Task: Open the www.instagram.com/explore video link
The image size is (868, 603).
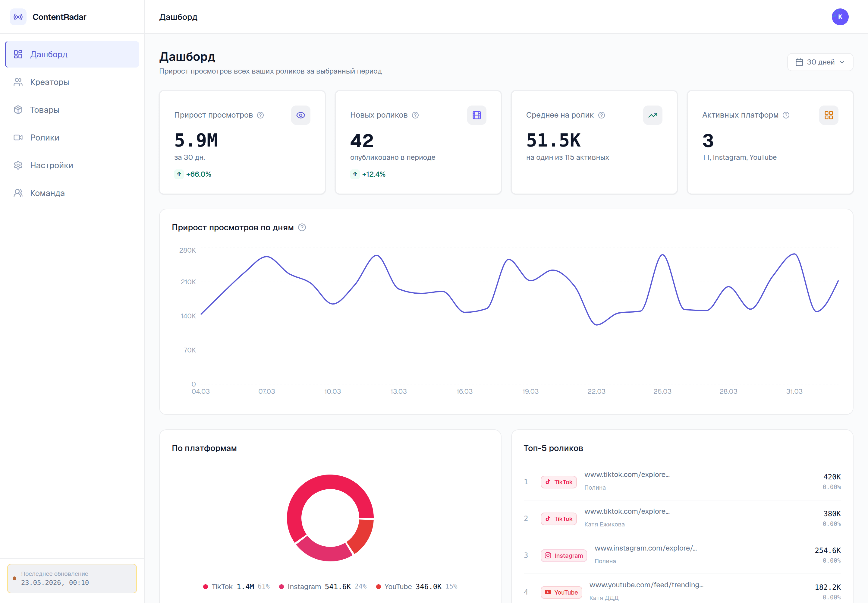Action: tap(646, 548)
